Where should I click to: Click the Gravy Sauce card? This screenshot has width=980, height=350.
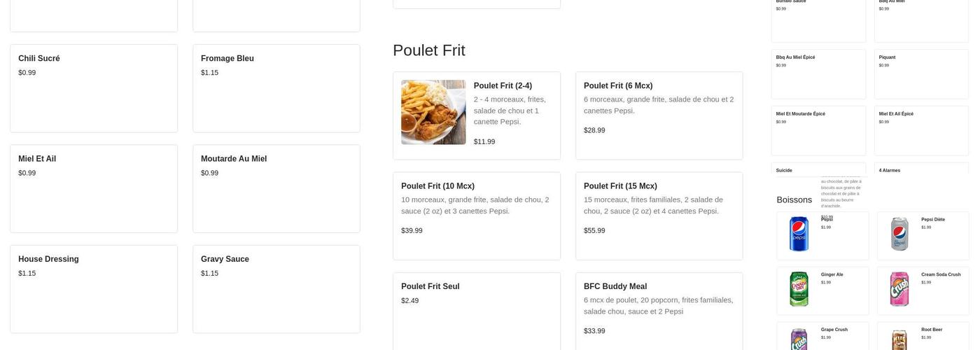(276, 288)
